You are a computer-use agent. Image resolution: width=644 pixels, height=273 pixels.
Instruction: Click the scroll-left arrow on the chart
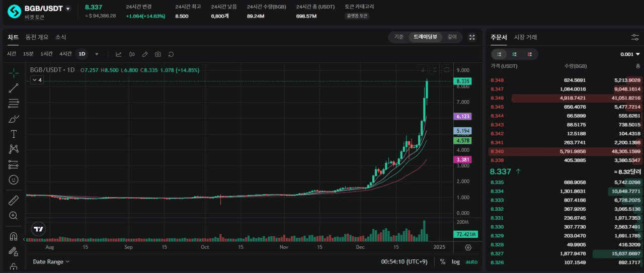25,239
